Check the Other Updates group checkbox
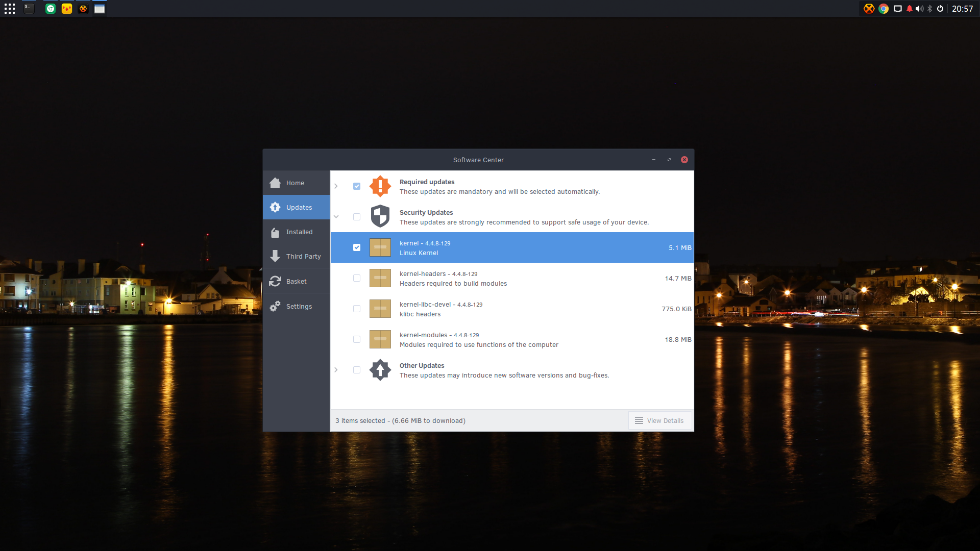980x551 pixels. click(357, 370)
